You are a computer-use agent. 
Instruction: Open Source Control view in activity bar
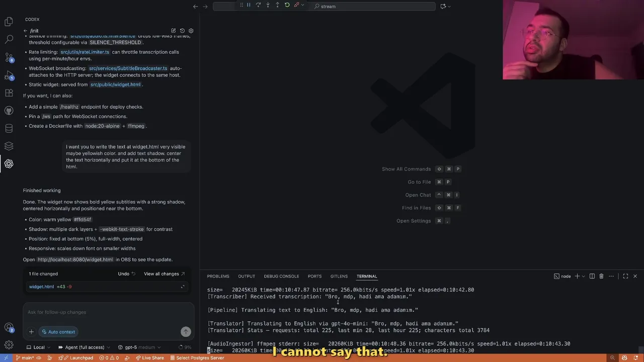pyautogui.click(x=9, y=57)
